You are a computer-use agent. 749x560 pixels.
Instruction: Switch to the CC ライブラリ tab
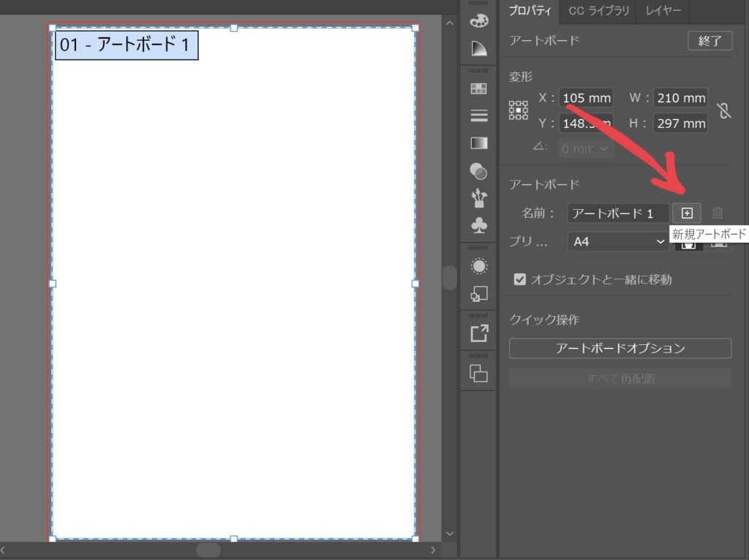tap(598, 11)
